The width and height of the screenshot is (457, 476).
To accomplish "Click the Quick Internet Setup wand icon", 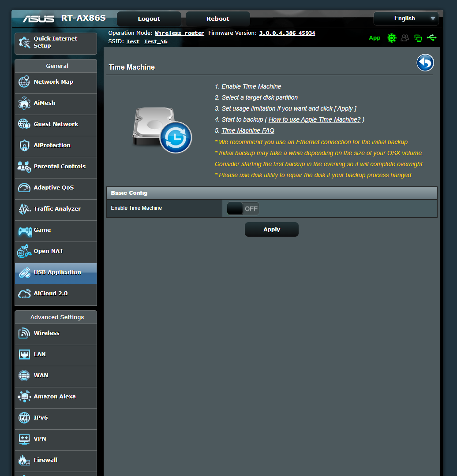I will (x=24, y=42).
